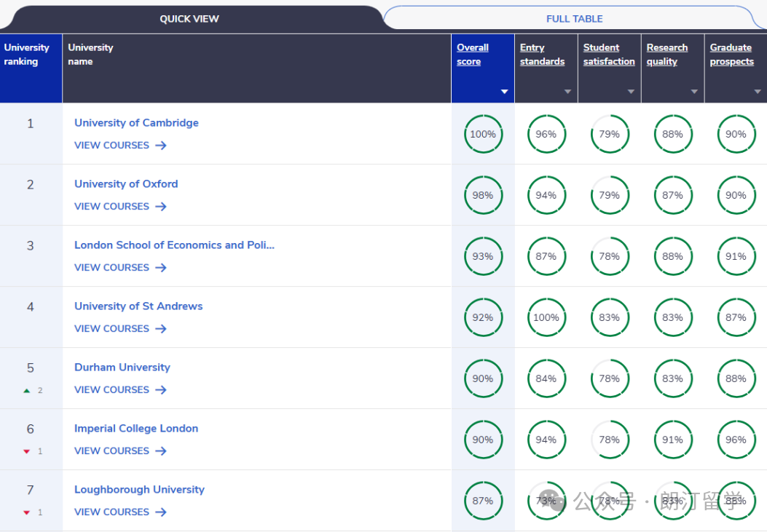This screenshot has width=767, height=532.
Task: Open the FULL TABLE tab
Action: tap(574, 19)
